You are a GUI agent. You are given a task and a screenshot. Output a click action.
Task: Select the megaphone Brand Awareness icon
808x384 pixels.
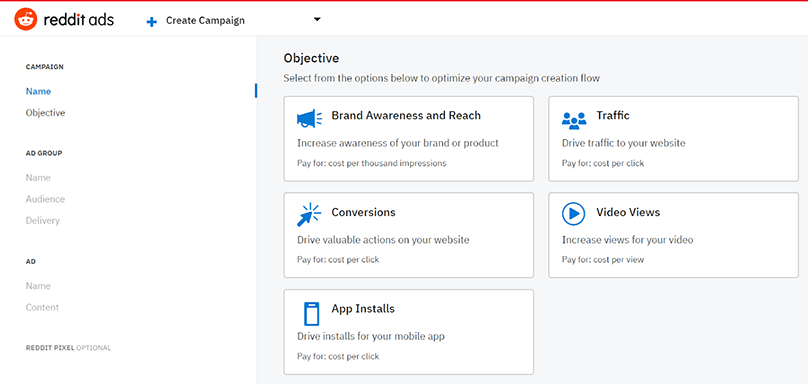310,119
